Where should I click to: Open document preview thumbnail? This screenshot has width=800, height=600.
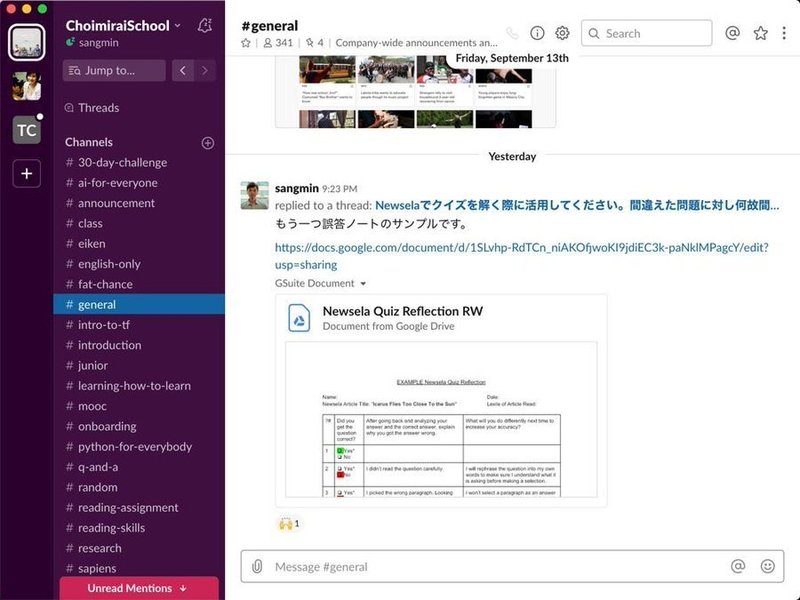(441, 419)
